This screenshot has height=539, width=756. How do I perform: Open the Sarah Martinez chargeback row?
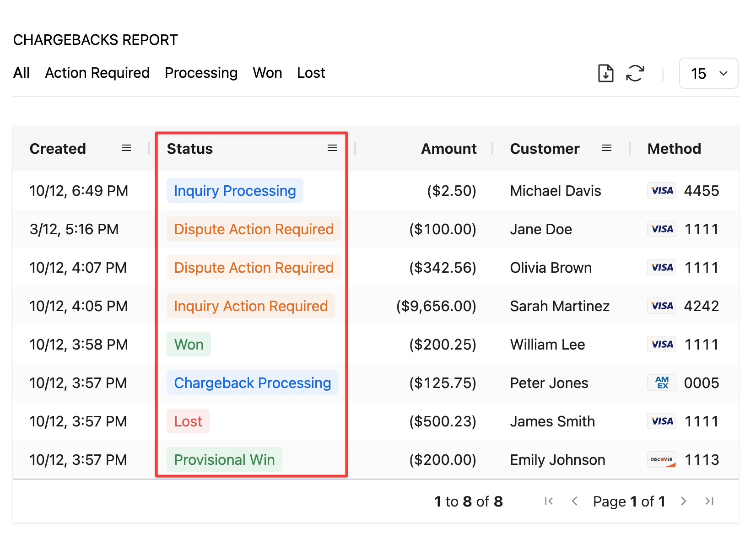(x=559, y=306)
